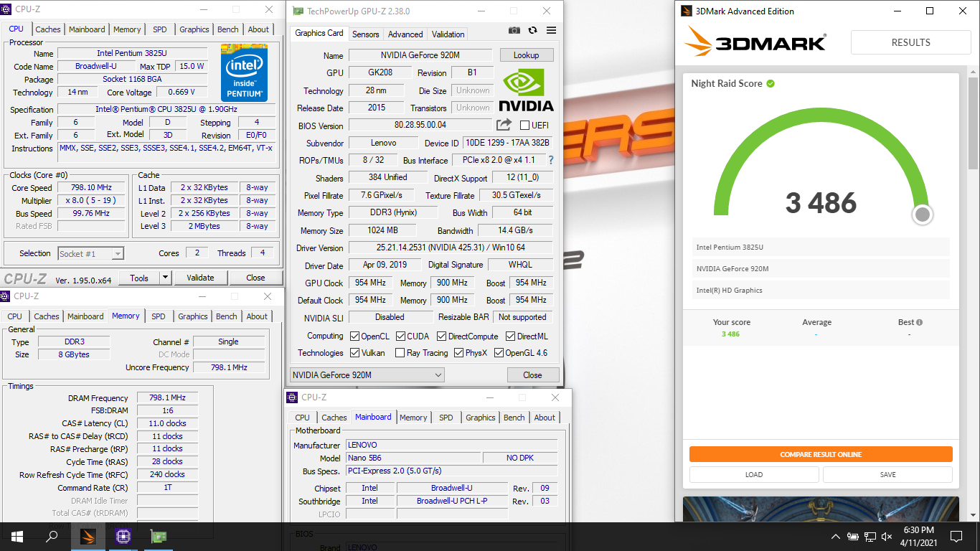The image size is (980, 551).
Task: Click the GPU-Z refresh icon
Action: pos(532,30)
